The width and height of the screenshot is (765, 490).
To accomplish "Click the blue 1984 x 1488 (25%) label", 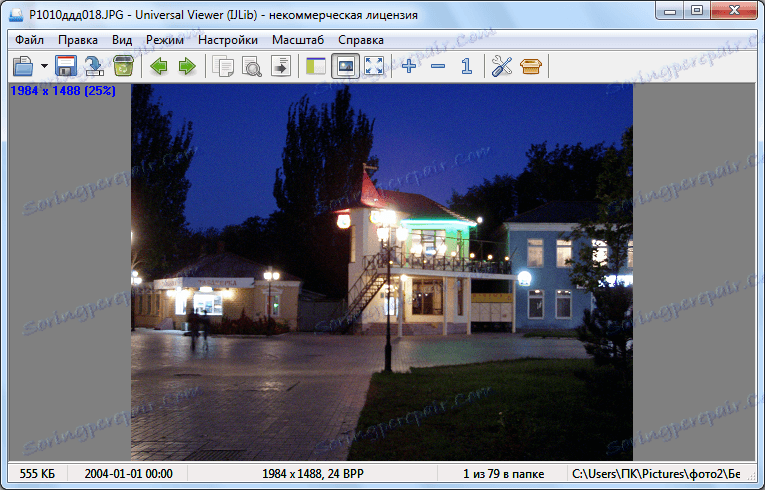I will [x=63, y=91].
